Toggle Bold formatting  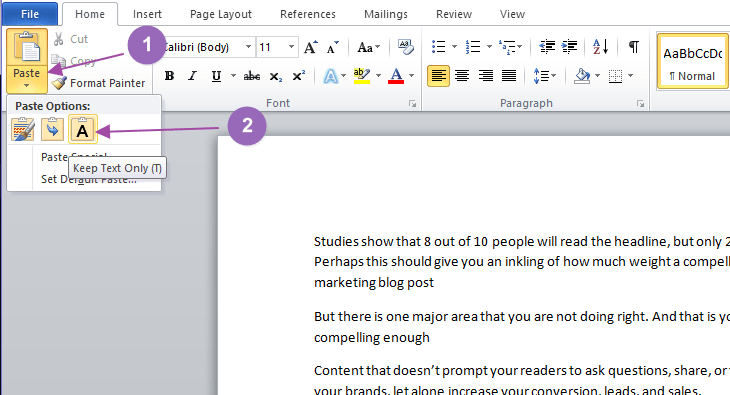(169, 76)
